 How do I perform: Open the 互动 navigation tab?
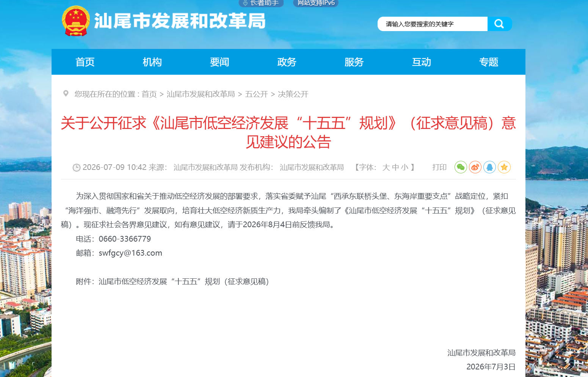422,62
